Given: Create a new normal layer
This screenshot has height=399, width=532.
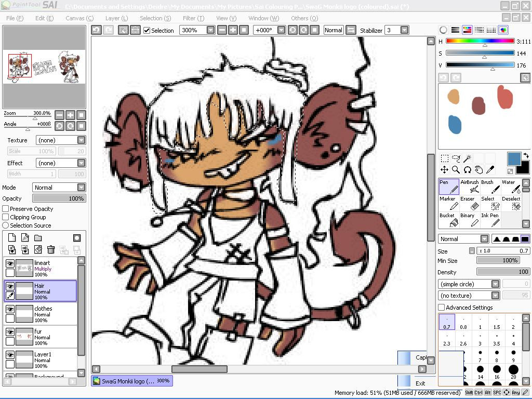Looking at the screenshot, I should [12, 238].
